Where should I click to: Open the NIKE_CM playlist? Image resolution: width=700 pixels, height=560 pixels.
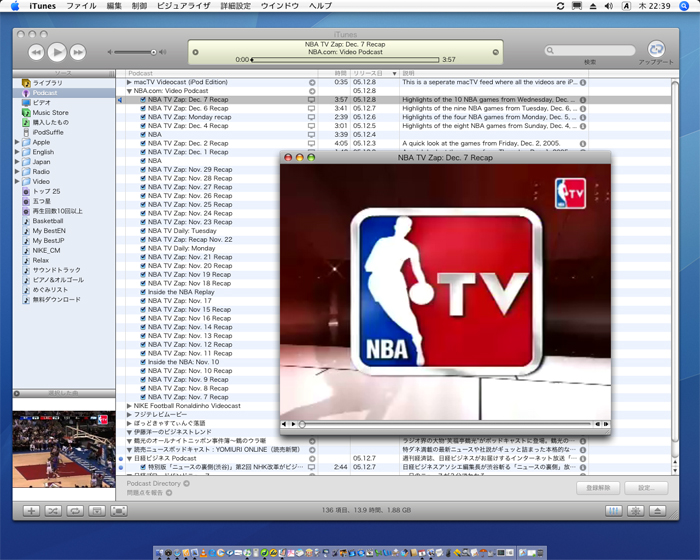coord(46,250)
